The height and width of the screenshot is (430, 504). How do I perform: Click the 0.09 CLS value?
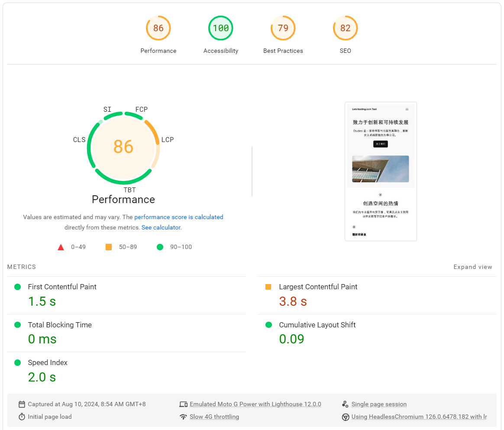tap(291, 339)
